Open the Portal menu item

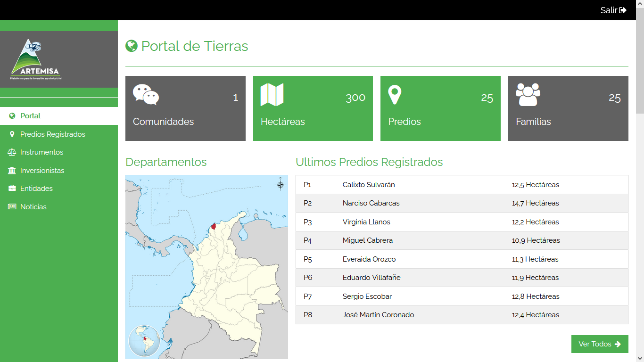[59, 116]
